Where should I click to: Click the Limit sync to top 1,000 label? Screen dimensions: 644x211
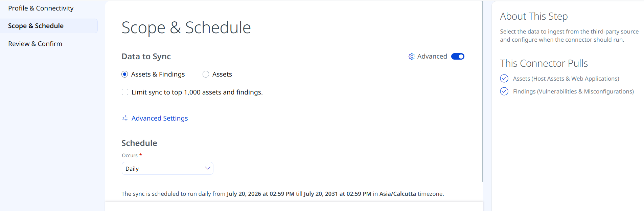pos(197,92)
